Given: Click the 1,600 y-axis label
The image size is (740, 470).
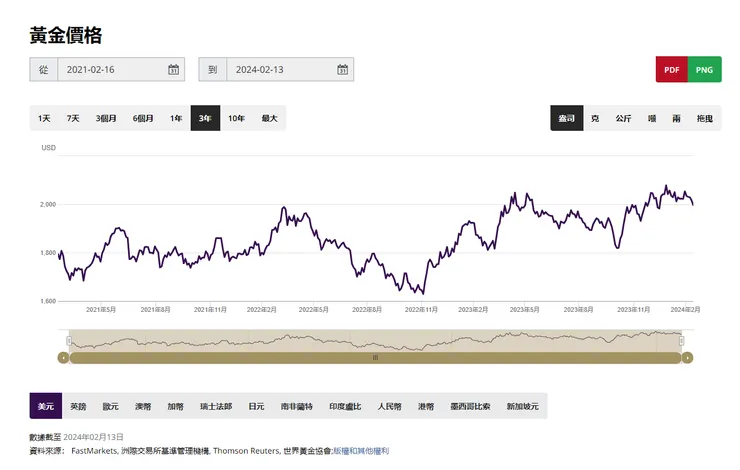Looking at the screenshot, I should pos(48,301).
